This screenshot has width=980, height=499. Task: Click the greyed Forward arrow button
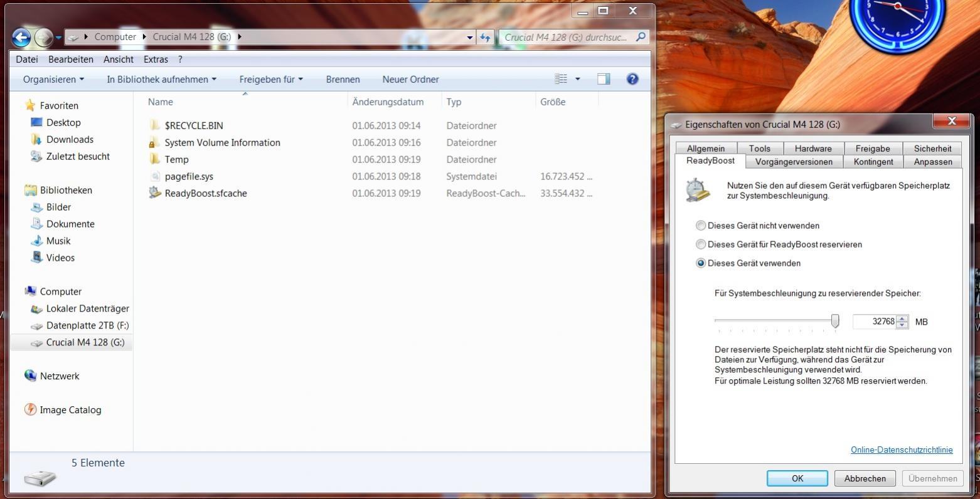43,38
